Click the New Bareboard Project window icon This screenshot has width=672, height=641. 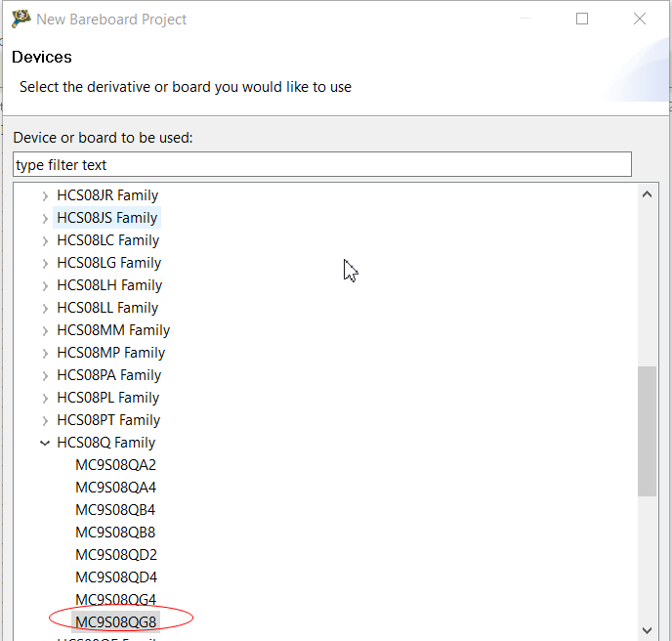(x=21, y=19)
